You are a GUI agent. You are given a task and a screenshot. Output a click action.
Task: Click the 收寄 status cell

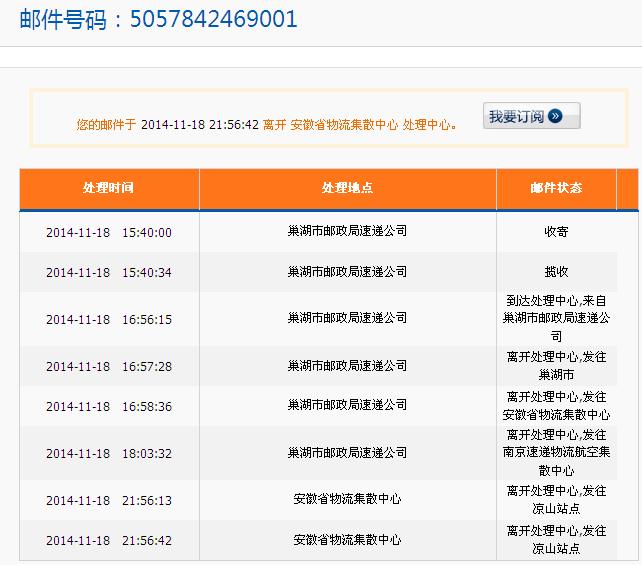[x=556, y=232]
